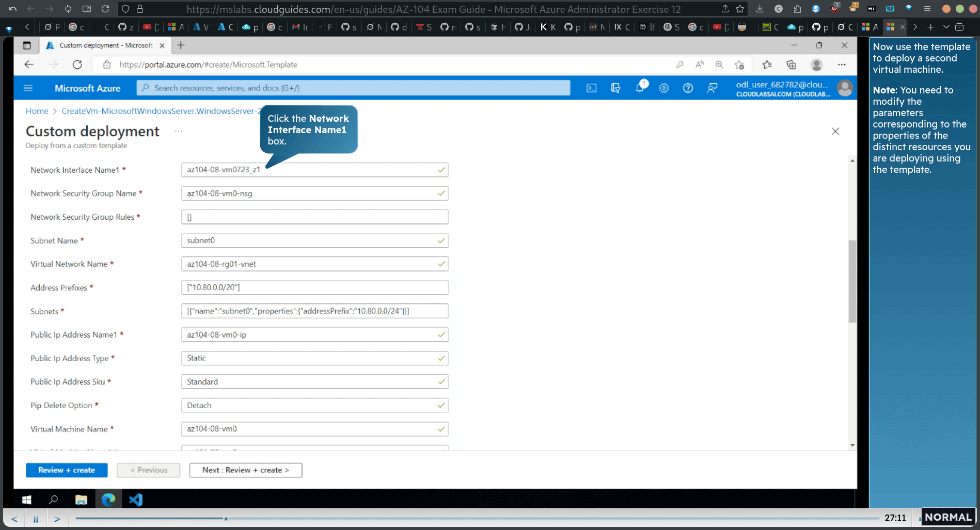Click the Home breadcrumb link

point(37,111)
